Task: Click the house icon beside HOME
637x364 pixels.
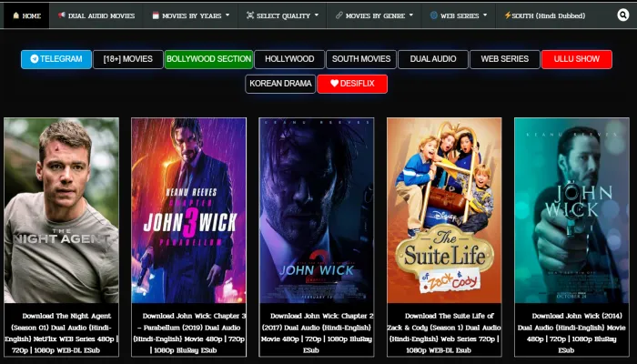Action: [15, 15]
